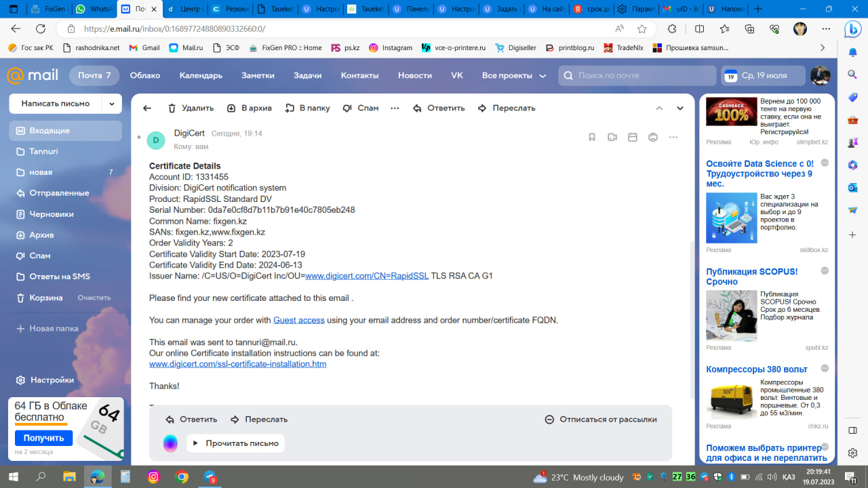Expand compose dropdown arrow next to Написать письмо
The width and height of the screenshot is (868, 488).
pos(112,104)
